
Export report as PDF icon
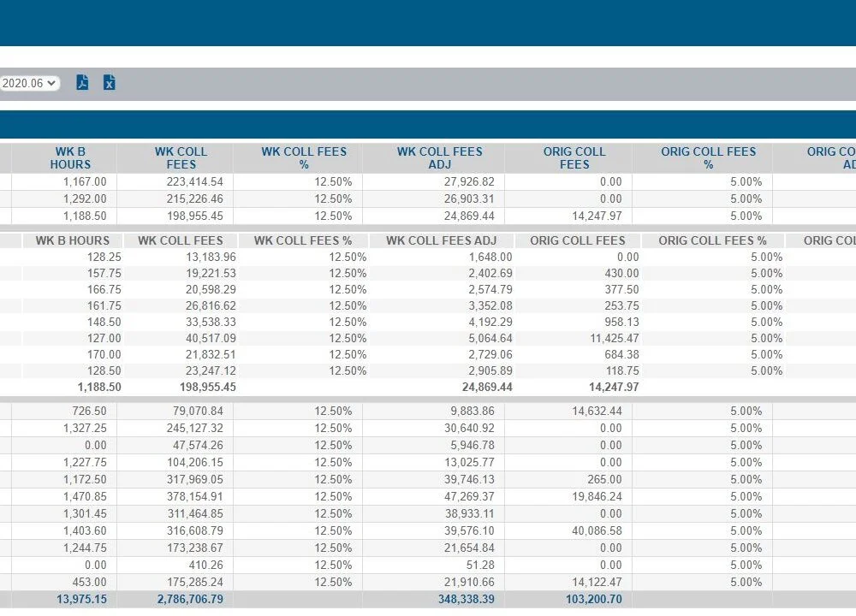[82, 82]
